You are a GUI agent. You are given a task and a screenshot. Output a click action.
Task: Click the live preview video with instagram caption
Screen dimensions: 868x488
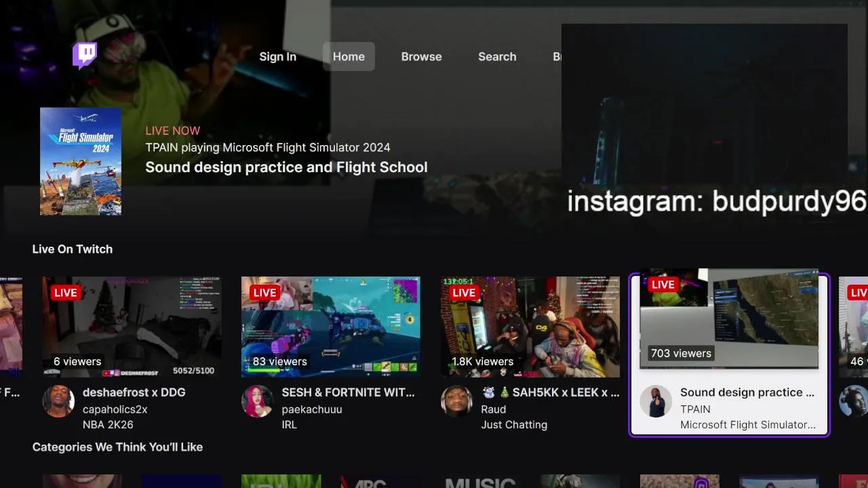coord(705,122)
